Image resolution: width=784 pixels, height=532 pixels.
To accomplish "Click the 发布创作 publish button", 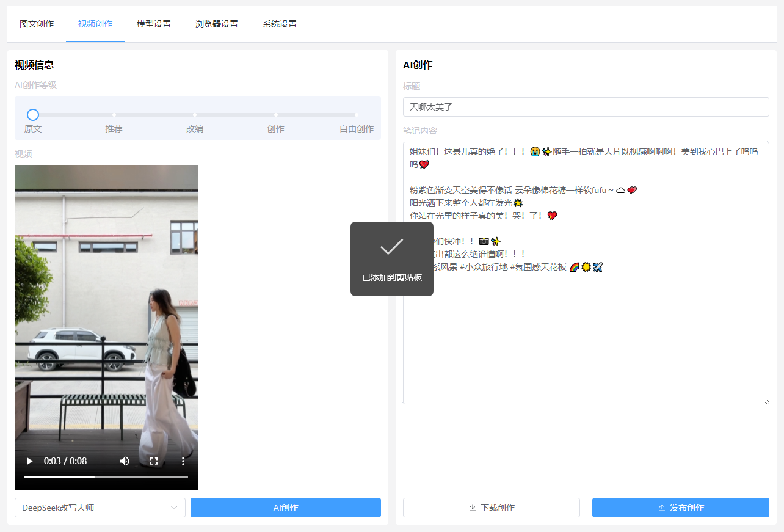I will tap(680, 508).
